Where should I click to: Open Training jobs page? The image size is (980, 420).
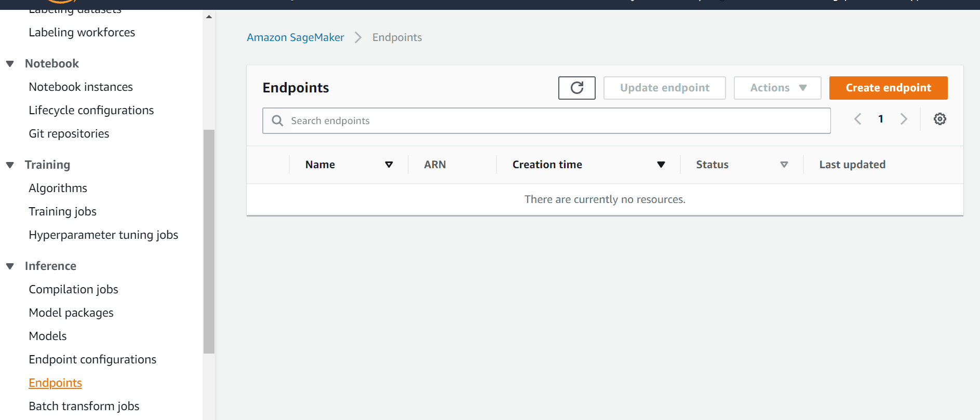coord(62,211)
